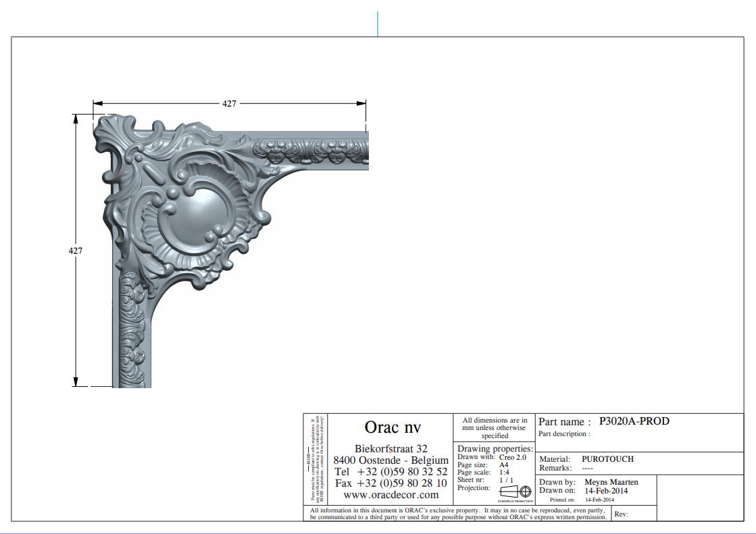Click the Tel +32 (0)59 80 32 52 line
This screenshot has width=756, height=534.
[x=391, y=472]
